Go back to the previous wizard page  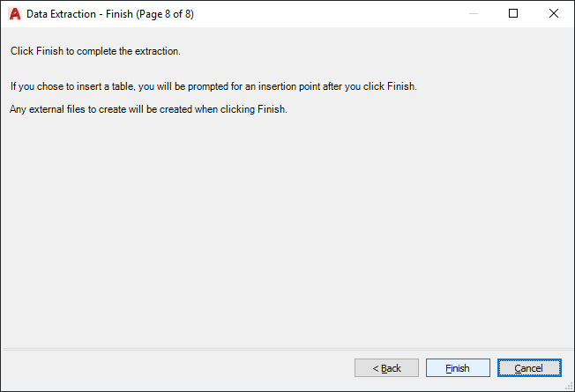pyautogui.click(x=386, y=368)
